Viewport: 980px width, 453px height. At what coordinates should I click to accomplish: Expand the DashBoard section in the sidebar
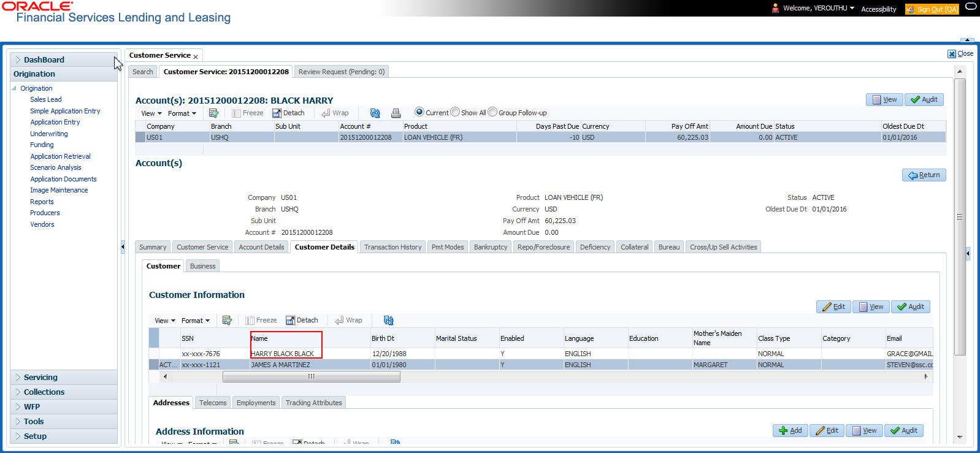click(64, 59)
